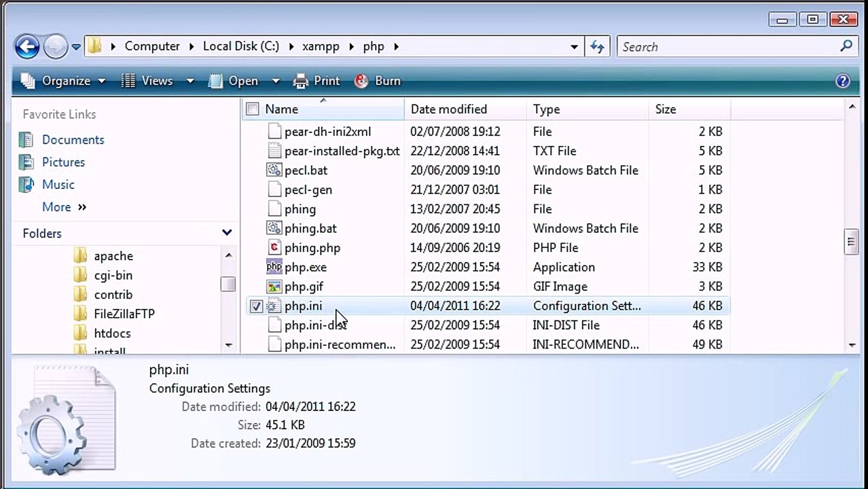Open Music favorite link
Image resolution: width=868 pixels, height=489 pixels.
pyautogui.click(x=58, y=185)
